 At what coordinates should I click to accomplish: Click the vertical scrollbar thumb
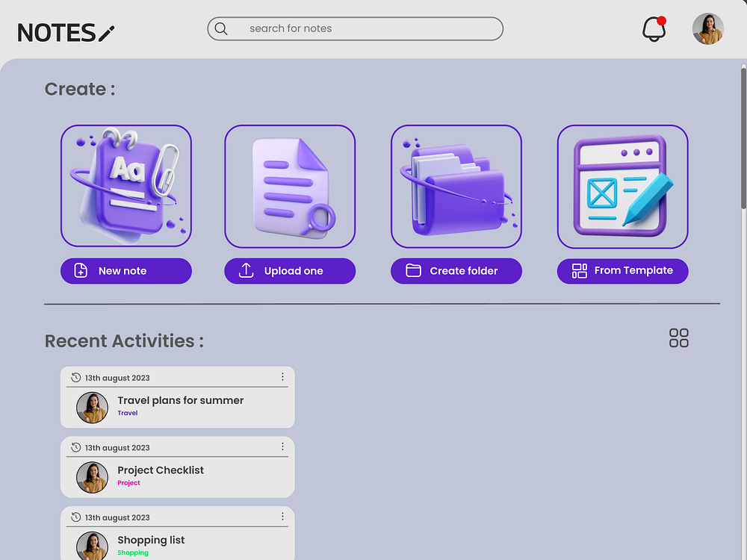(x=743, y=138)
